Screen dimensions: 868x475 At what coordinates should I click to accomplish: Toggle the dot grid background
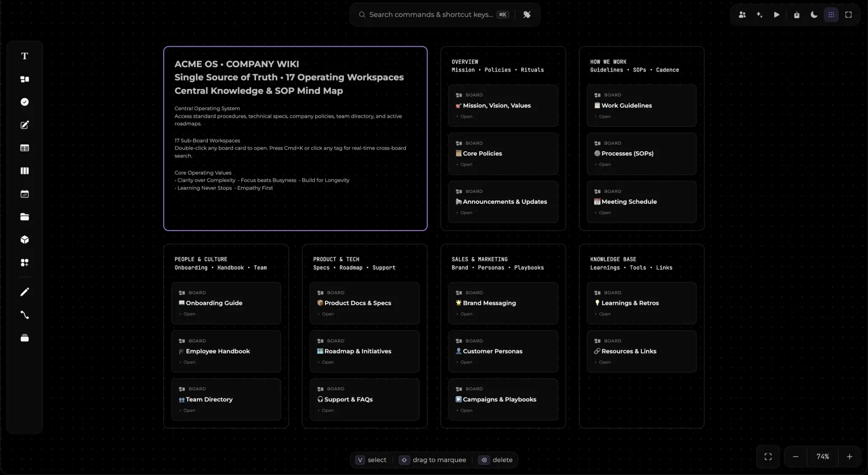pos(831,15)
